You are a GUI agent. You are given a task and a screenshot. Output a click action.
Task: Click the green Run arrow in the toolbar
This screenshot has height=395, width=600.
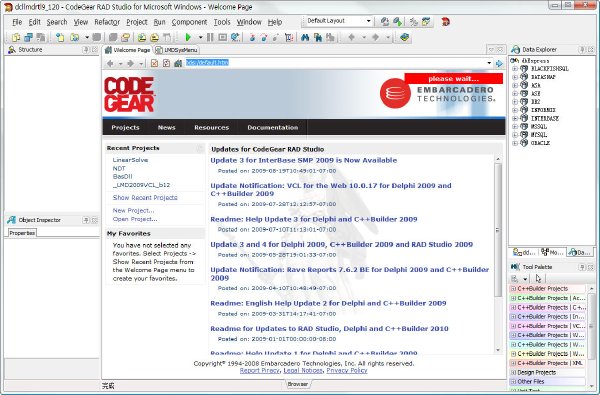pos(188,37)
